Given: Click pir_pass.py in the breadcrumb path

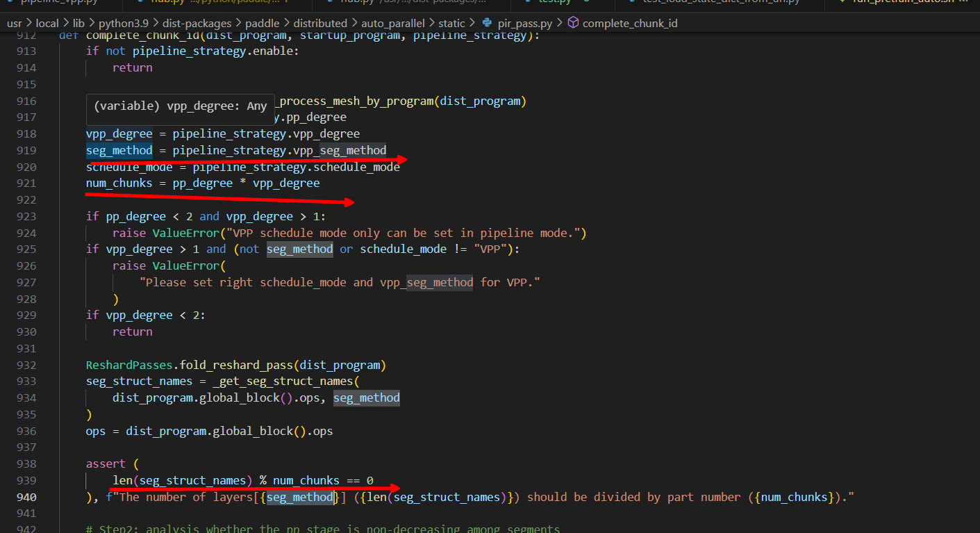Looking at the screenshot, I should 524,23.
